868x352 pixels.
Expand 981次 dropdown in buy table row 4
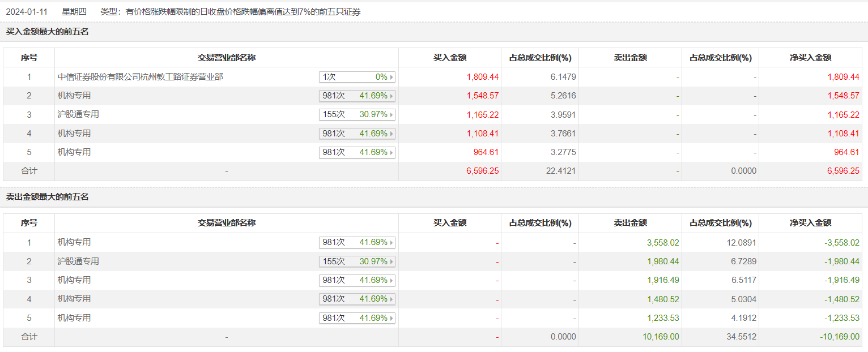pos(357,134)
